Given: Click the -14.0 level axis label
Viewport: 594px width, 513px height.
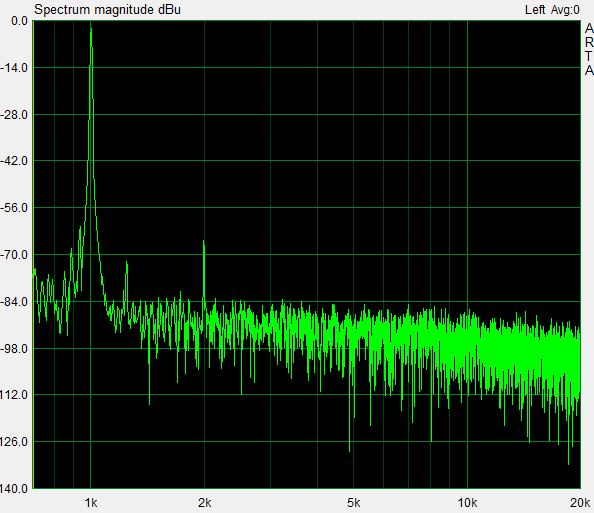Looking at the screenshot, I should [x=14, y=68].
